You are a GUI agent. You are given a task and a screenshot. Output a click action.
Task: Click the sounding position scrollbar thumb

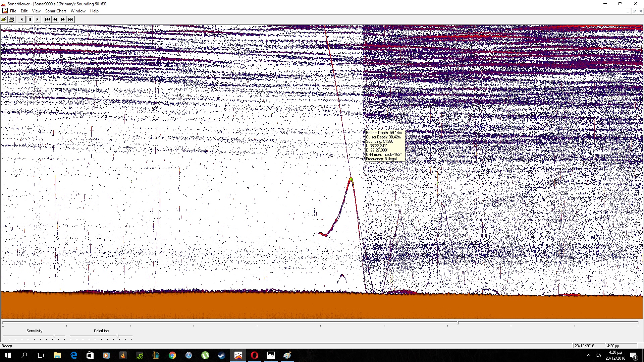click(458, 323)
